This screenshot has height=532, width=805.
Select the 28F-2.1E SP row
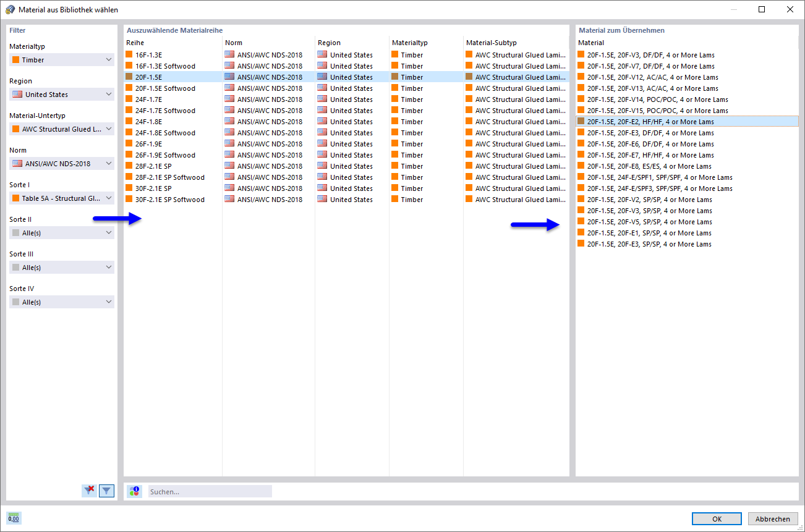tap(346, 166)
